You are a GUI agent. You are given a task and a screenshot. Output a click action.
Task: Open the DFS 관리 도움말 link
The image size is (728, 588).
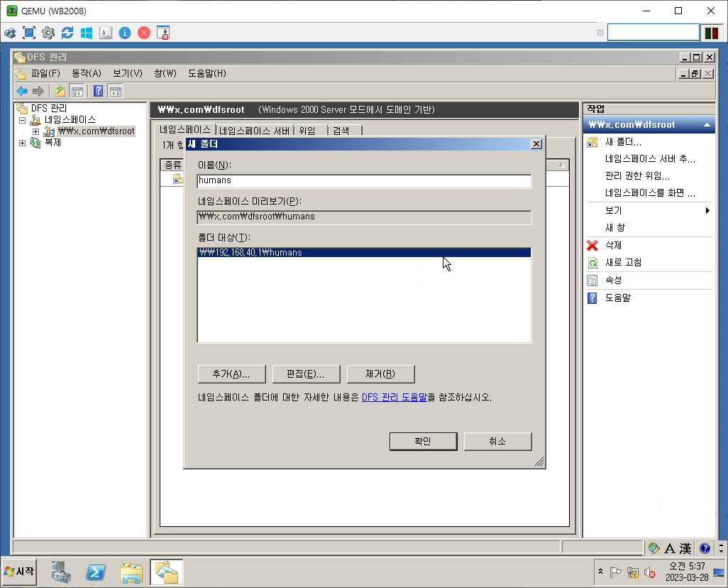(395, 398)
